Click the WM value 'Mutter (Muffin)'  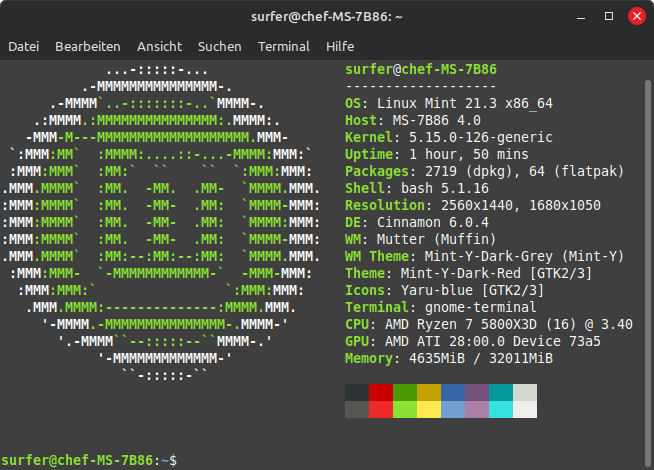[436, 239]
